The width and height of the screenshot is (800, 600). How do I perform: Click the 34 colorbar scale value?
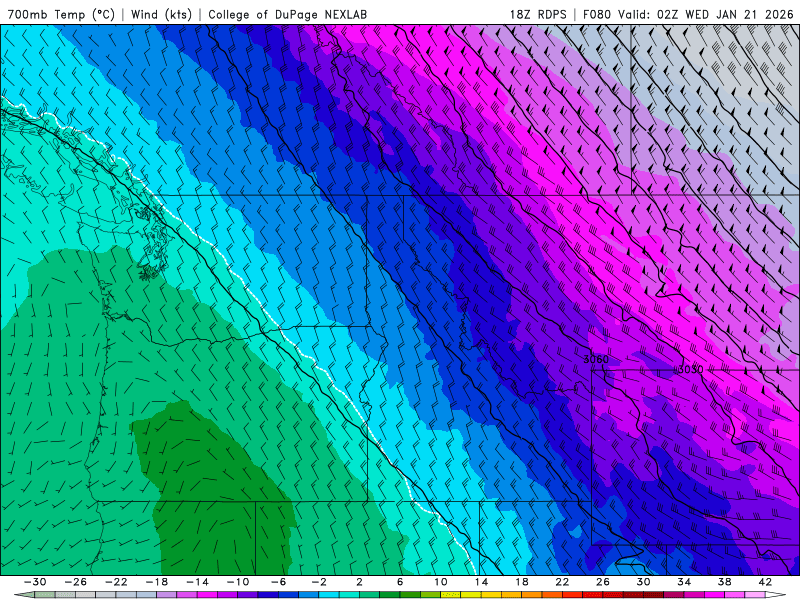click(x=684, y=582)
